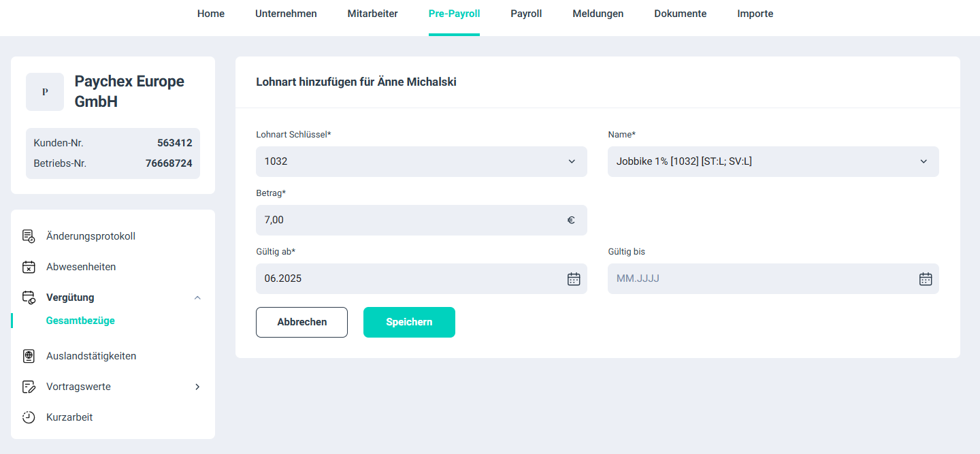Switch to the Payroll tab
980x454 pixels.
point(526,13)
